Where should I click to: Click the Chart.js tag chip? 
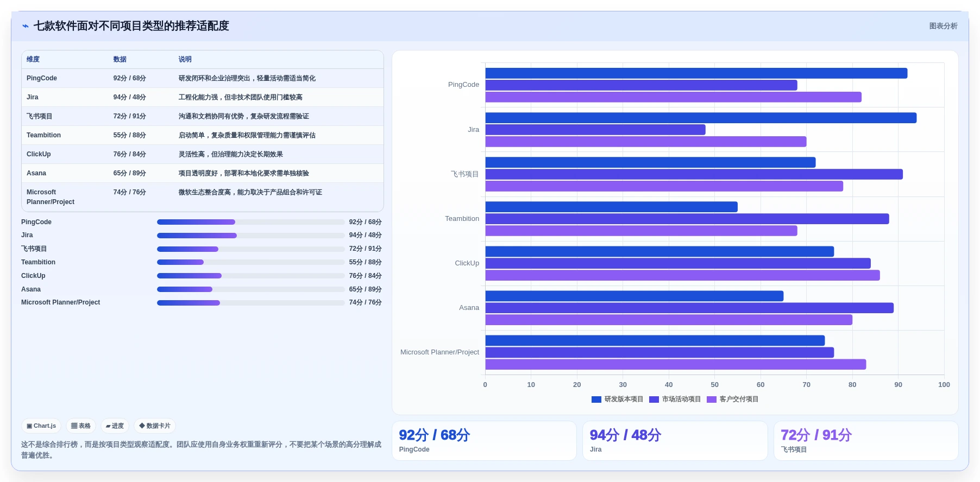click(41, 426)
